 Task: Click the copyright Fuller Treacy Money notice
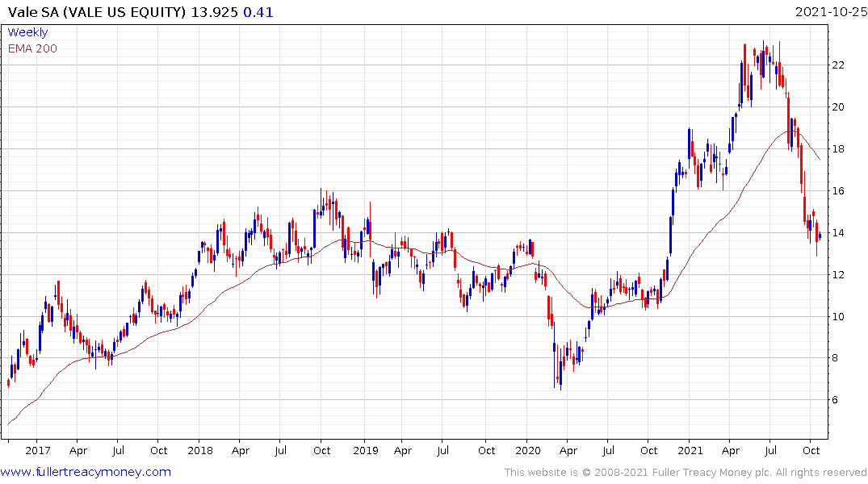pyautogui.click(x=686, y=473)
